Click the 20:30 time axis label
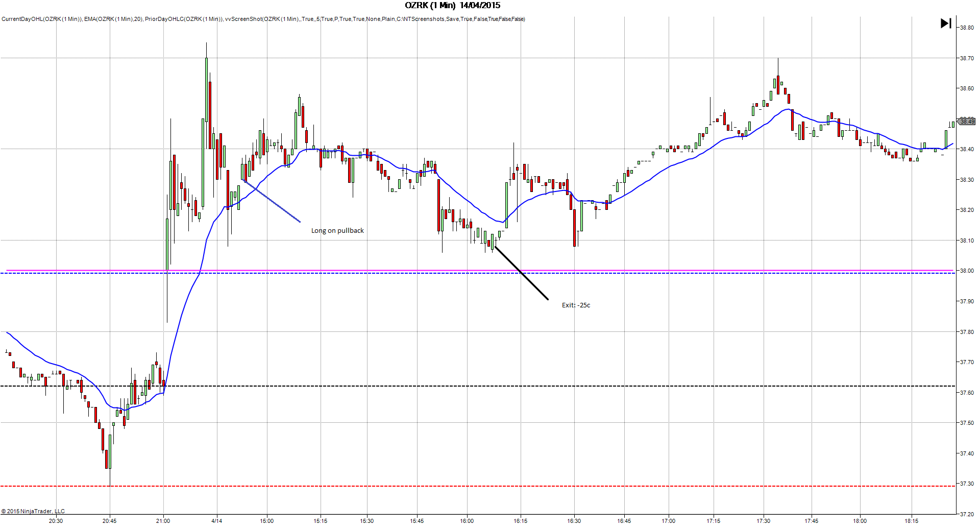The height and width of the screenshot is (528, 980). [56, 521]
